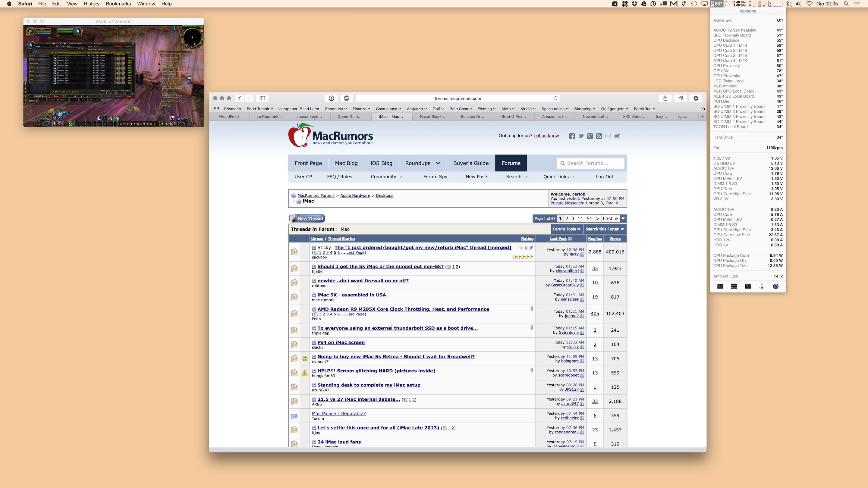Viewport: 868px width, 488px height.
Task: Click the Safari share icon
Action: 665,98
